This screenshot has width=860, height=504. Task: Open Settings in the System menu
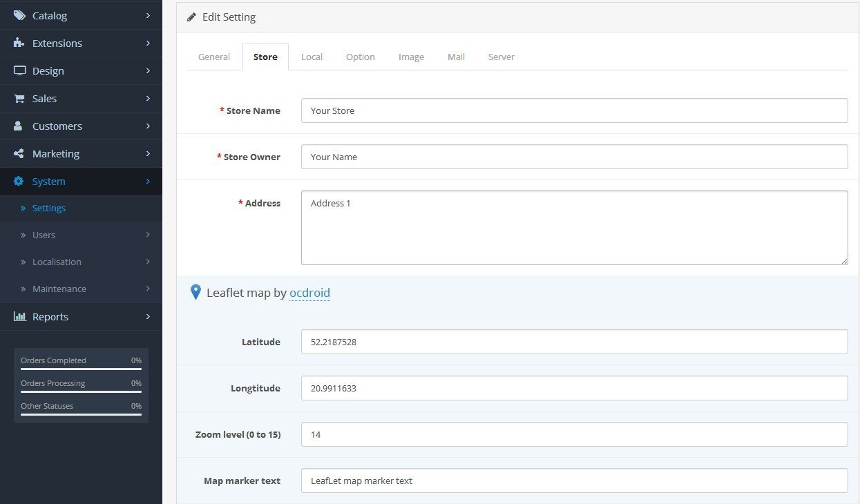coord(48,208)
